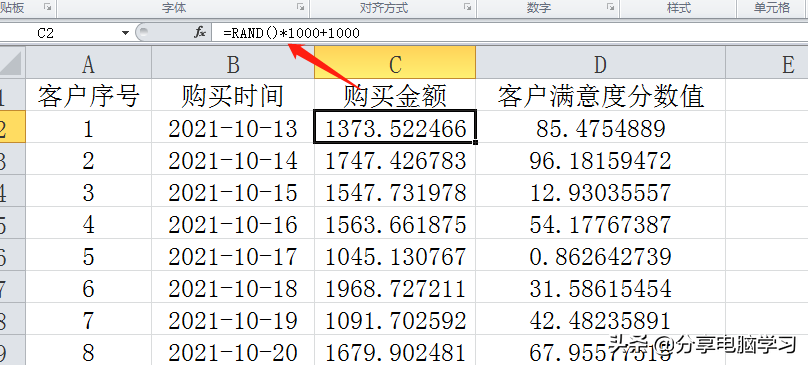Select the cell 0.862642739
The width and height of the screenshot is (808, 365).
tap(600, 256)
